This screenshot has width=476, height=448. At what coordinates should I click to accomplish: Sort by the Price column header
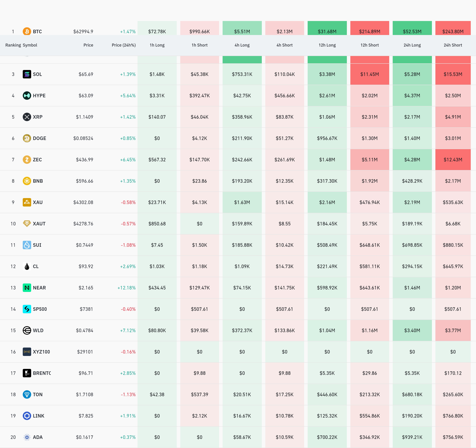pyautogui.click(x=88, y=45)
